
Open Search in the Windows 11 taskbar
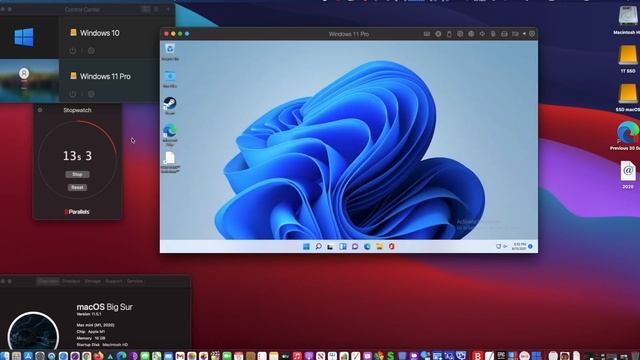pyautogui.click(x=318, y=247)
